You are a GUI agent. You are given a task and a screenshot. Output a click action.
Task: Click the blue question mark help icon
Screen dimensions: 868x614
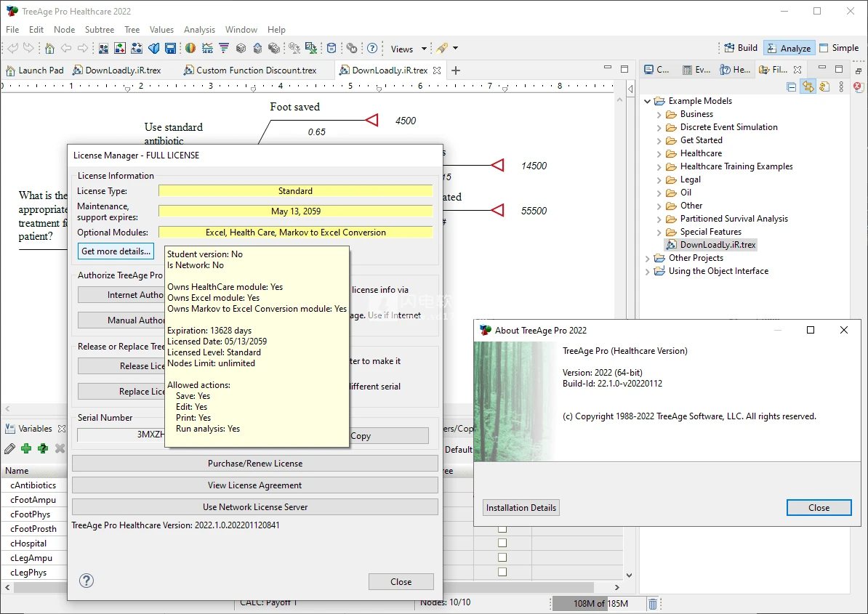point(372,49)
